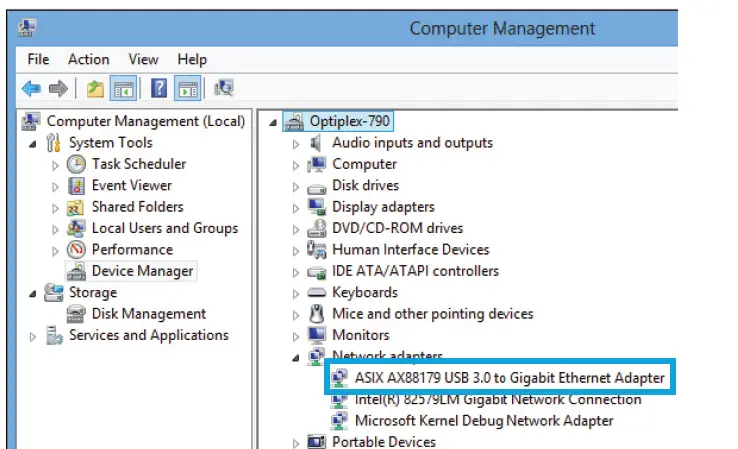Collapse the Optiplex-790 root node
Image resolution: width=738 pixels, height=449 pixels.
[273, 122]
